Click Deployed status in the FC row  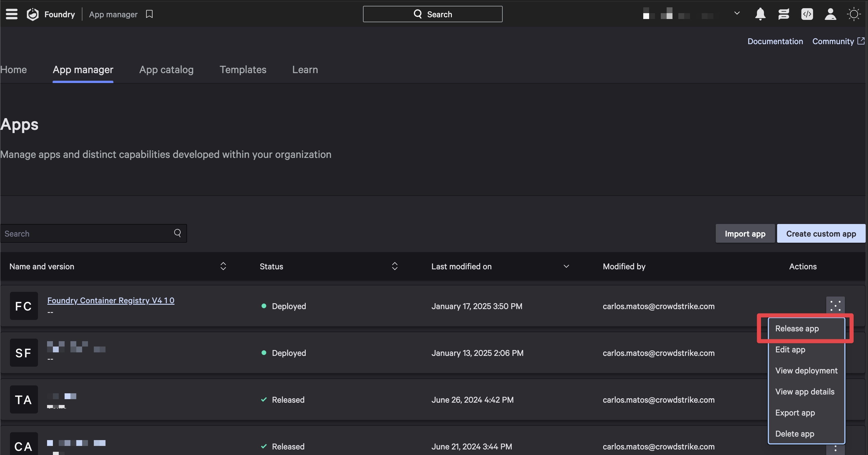coord(284,306)
